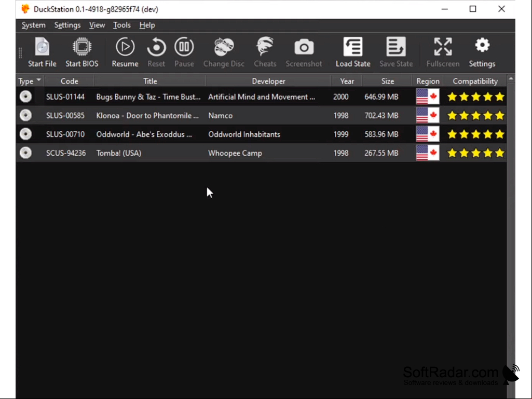Toggle Fullscreen from the toolbar

coord(443,47)
